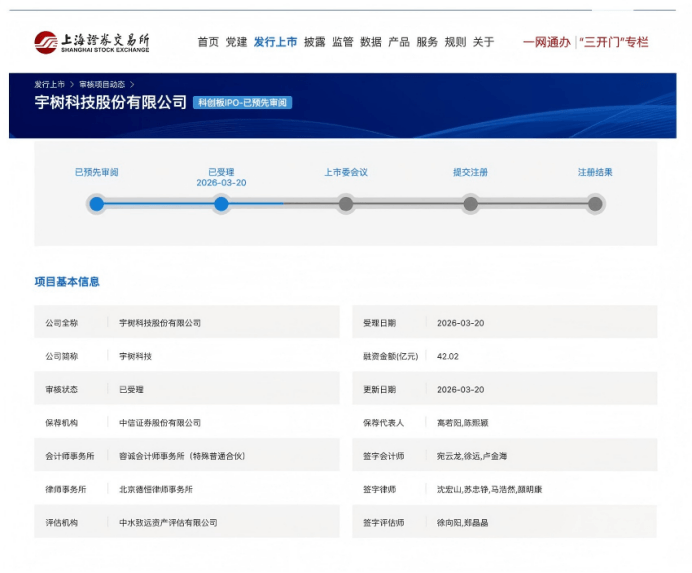Click the 科创板IPO-已预先审阅 status badge
This screenshot has height=573, width=692.
(x=243, y=103)
